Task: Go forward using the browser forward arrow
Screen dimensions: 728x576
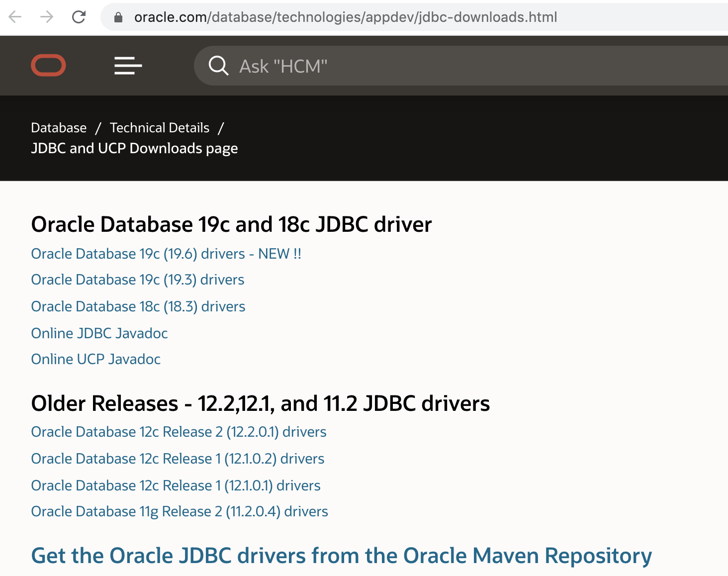Action: click(x=47, y=17)
